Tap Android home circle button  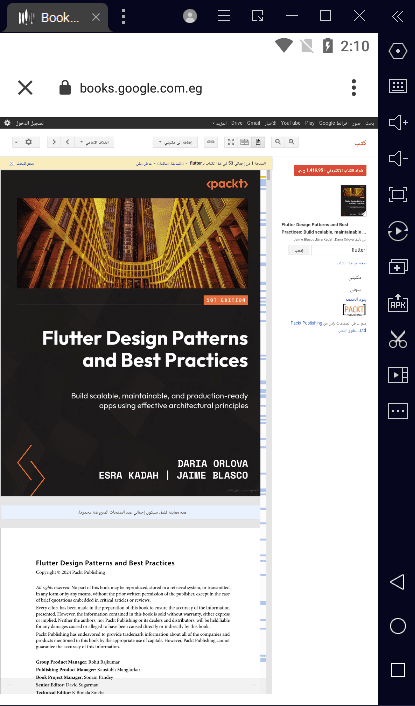[x=398, y=626]
